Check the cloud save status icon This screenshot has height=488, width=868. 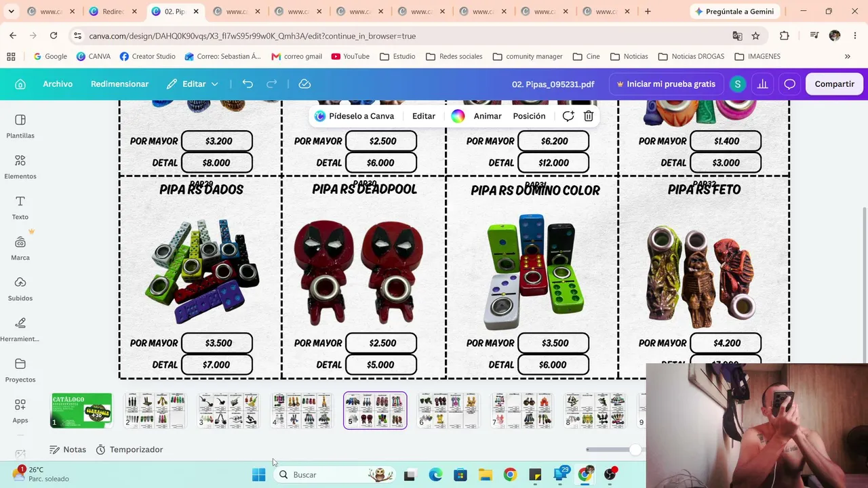click(304, 84)
